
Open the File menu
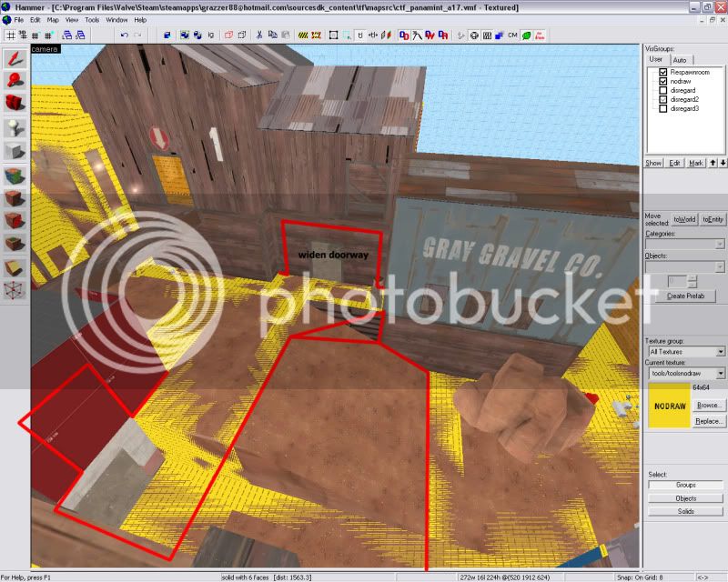tap(18, 20)
